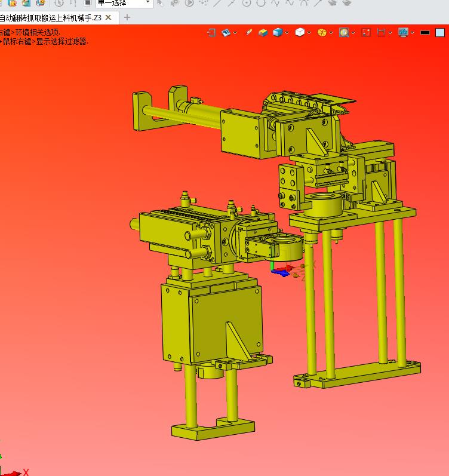Image resolution: width=449 pixels, height=476 pixels.
Task: Expand the zoom icon dropdown arrow
Action: [353, 33]
